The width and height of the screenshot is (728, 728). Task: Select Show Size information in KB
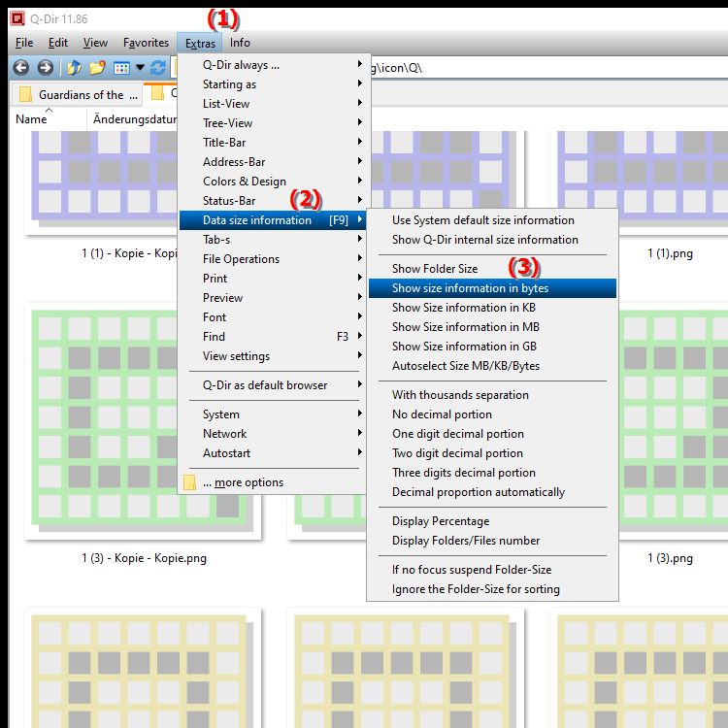[x=492, y=308]
